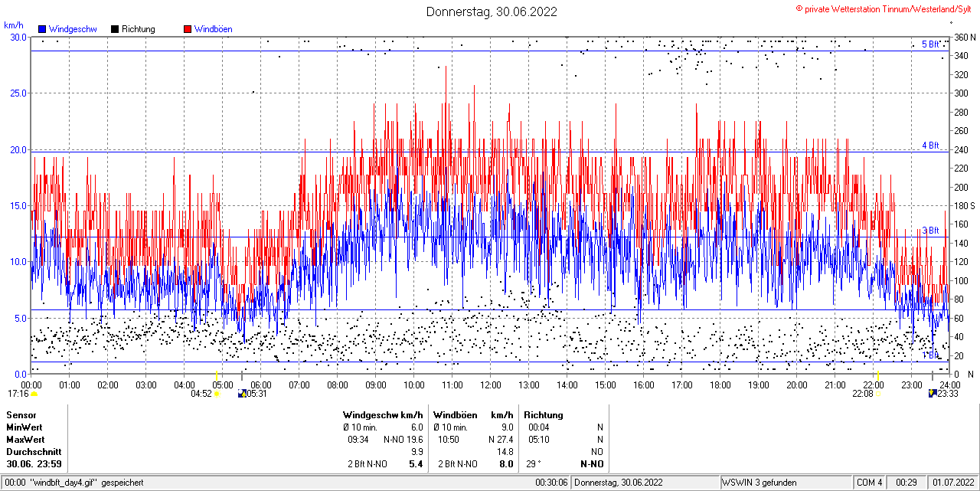
Task: Click the 24:00 time axis label
Action: pyautogui.click(x=949, y=385)
